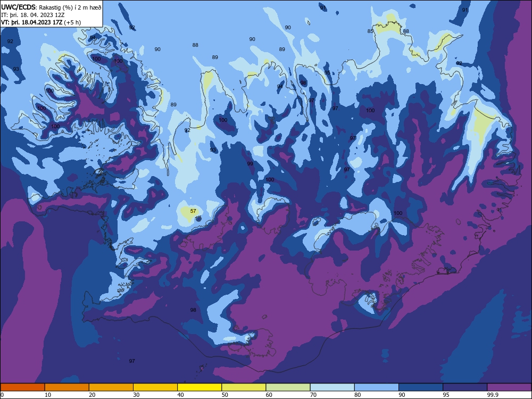Click the '60' legend scale label
The width and height of the screenshot is (532, 399).
pos(269,395)
